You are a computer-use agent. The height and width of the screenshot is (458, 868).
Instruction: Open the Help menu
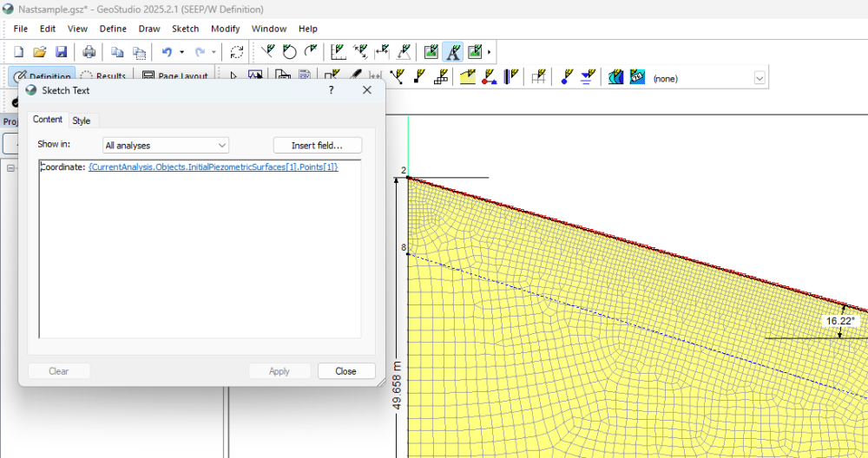(308, 29)
